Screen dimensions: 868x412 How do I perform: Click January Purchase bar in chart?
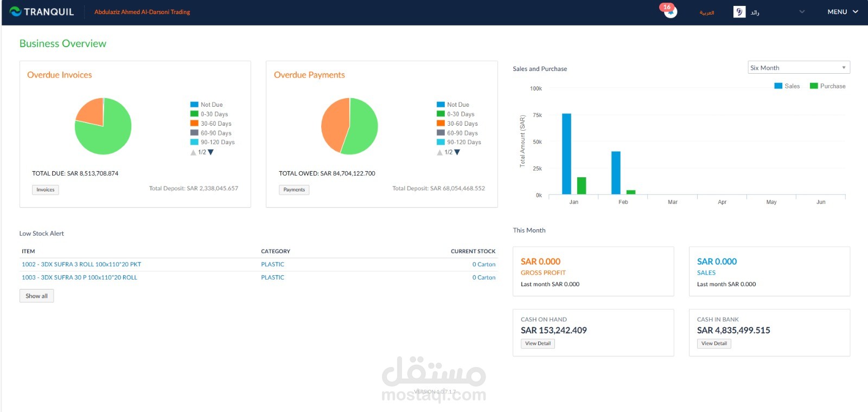click(x=582, y=185)
